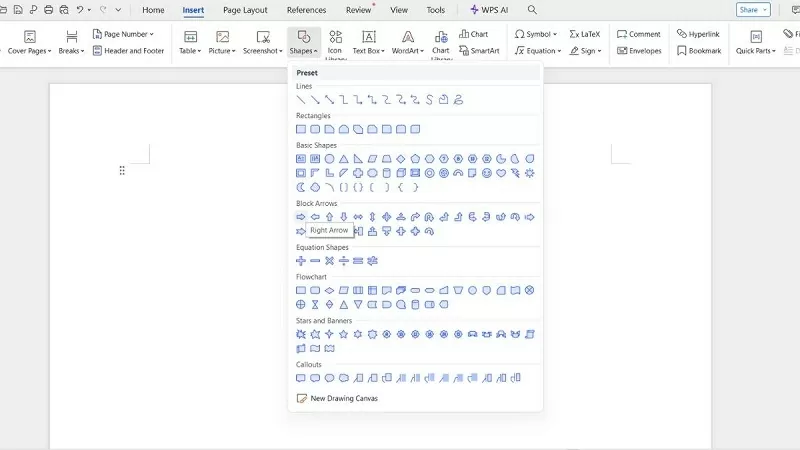Insert the rectangular callout shape
This screenshot has width=800, height=450.
pyautogui.click(x=300, y=378)
